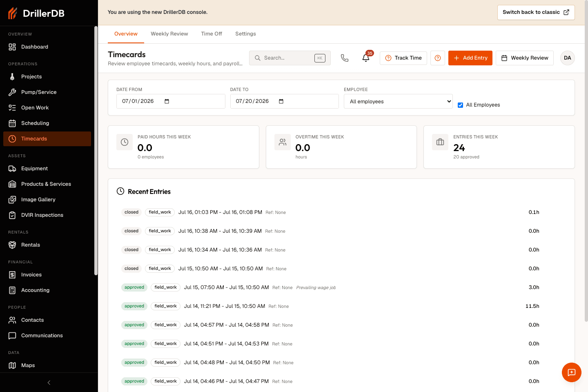Click the Overtime This Week card
The image size is (588, 392).
[341, 147]
